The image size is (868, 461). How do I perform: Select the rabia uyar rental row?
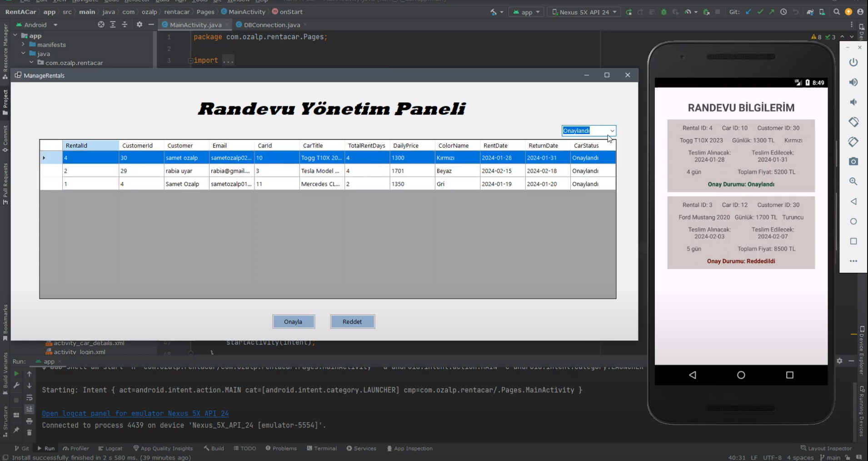182,171
